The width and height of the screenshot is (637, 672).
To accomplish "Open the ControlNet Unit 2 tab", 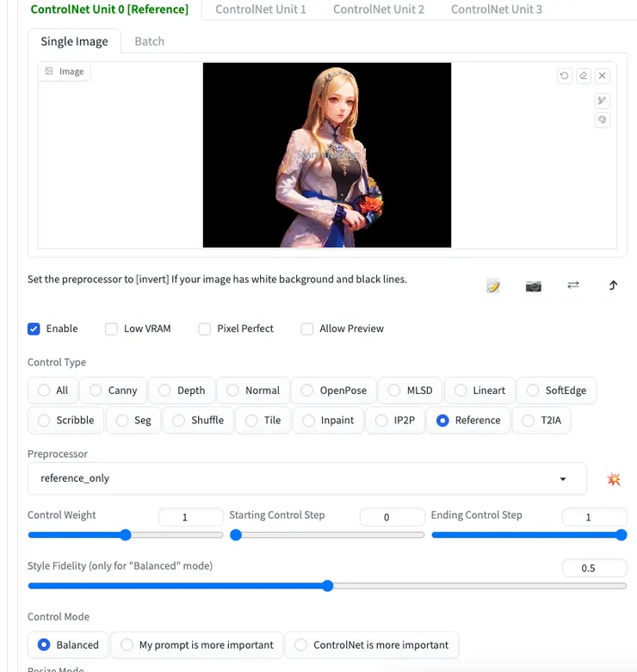I will pyautogui.click(x=379, y=9).
